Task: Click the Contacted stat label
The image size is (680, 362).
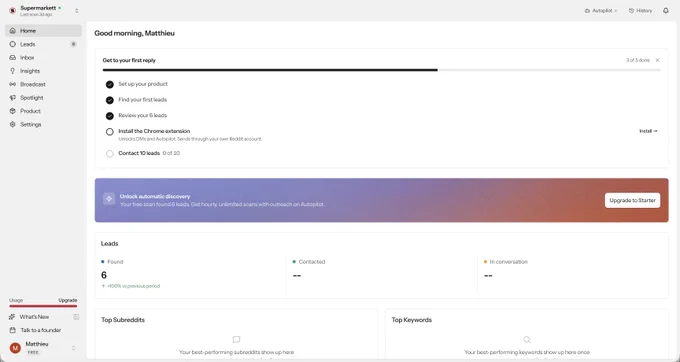Action: point(312,262)
